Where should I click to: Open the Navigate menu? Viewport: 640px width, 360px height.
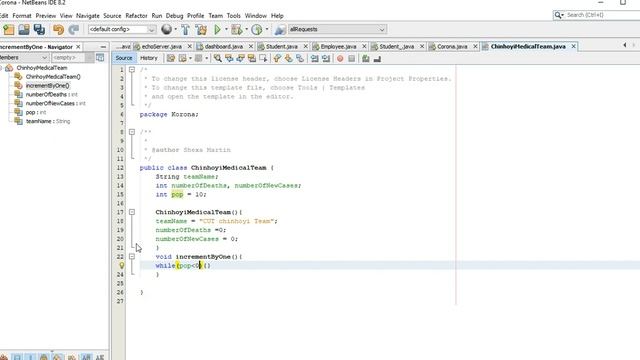88,16
